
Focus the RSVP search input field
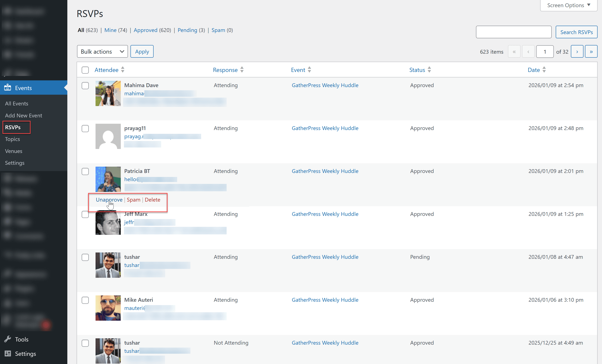pos(514,32)
